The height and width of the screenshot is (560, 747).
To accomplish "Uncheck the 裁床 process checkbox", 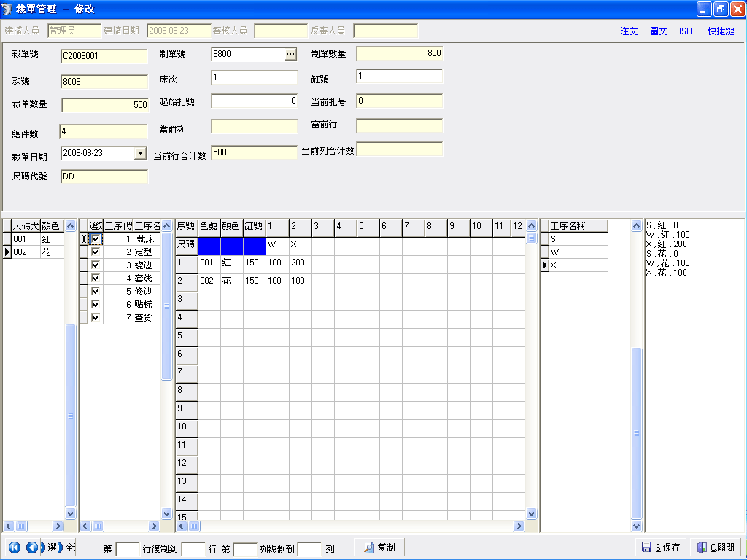I will (x=96, y=239).
